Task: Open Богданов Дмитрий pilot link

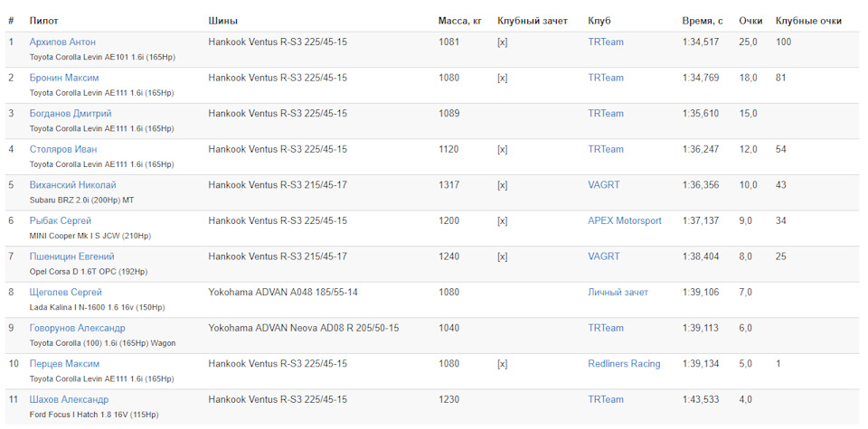Action: pos(71,113)
